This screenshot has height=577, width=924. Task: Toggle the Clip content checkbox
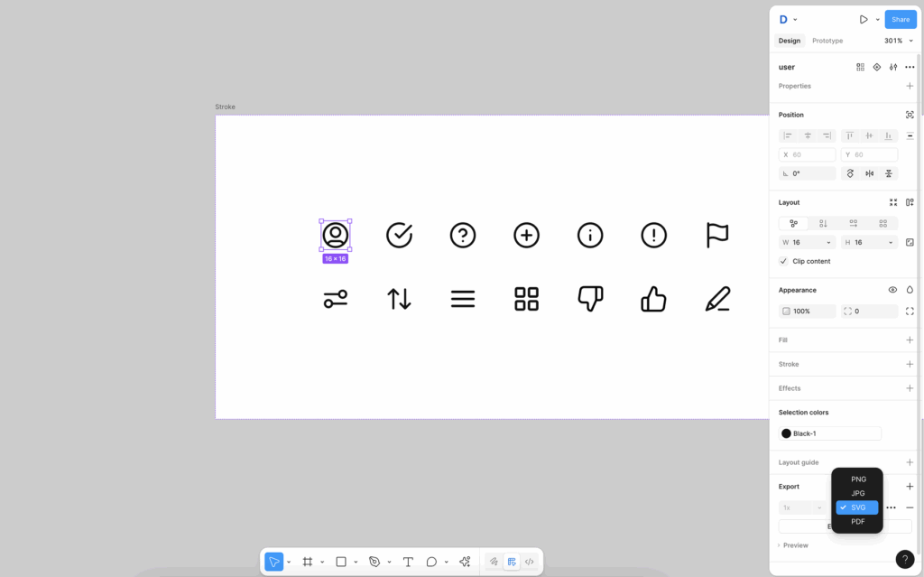(x=783, y=261)
